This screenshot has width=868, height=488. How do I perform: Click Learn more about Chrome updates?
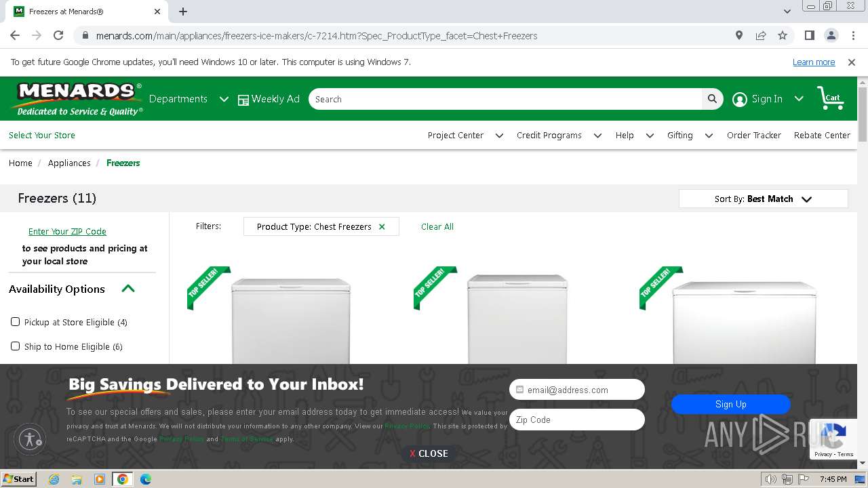(814, 62)
